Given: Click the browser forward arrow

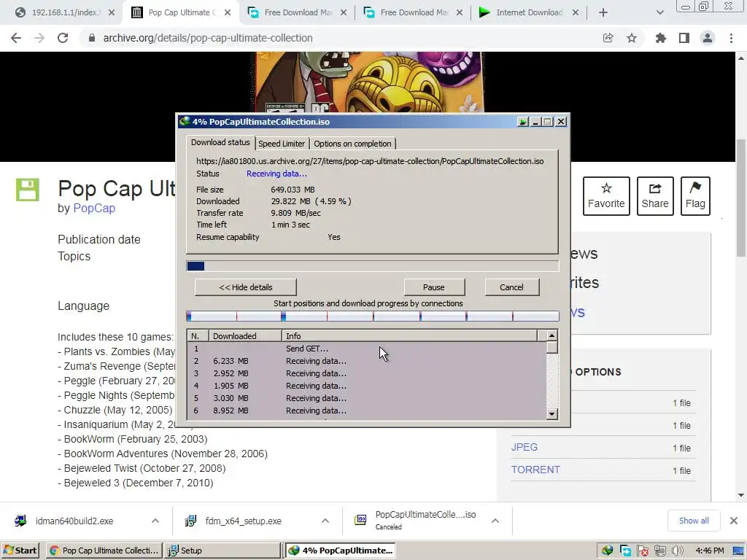Looking at the screenshot, I should pos(39,38).
